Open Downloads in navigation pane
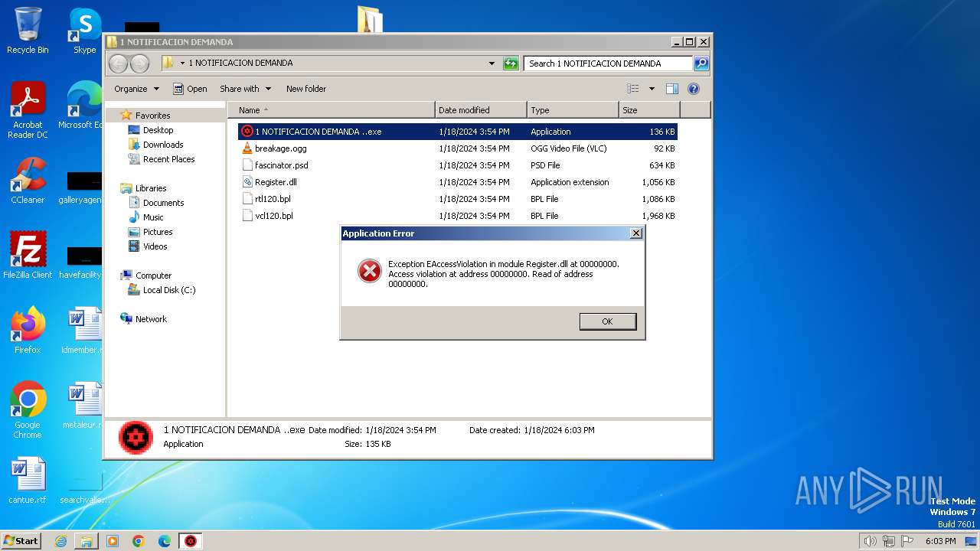980x551 pixels. tap(163, 145)
